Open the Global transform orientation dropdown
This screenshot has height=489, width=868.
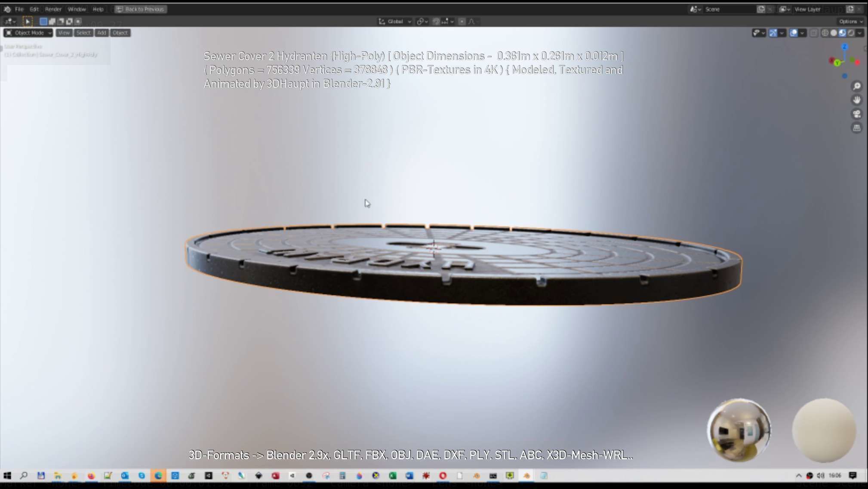(395, 21)
